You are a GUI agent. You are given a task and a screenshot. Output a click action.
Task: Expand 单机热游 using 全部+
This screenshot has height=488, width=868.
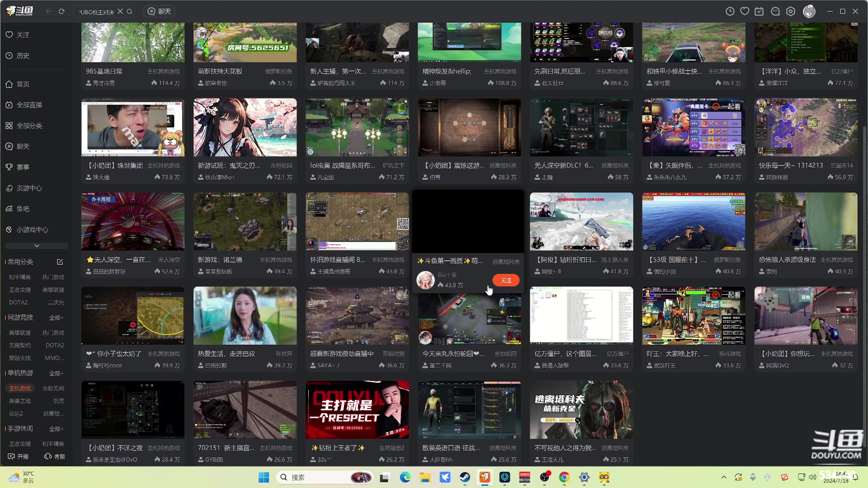tap(56, 373)
